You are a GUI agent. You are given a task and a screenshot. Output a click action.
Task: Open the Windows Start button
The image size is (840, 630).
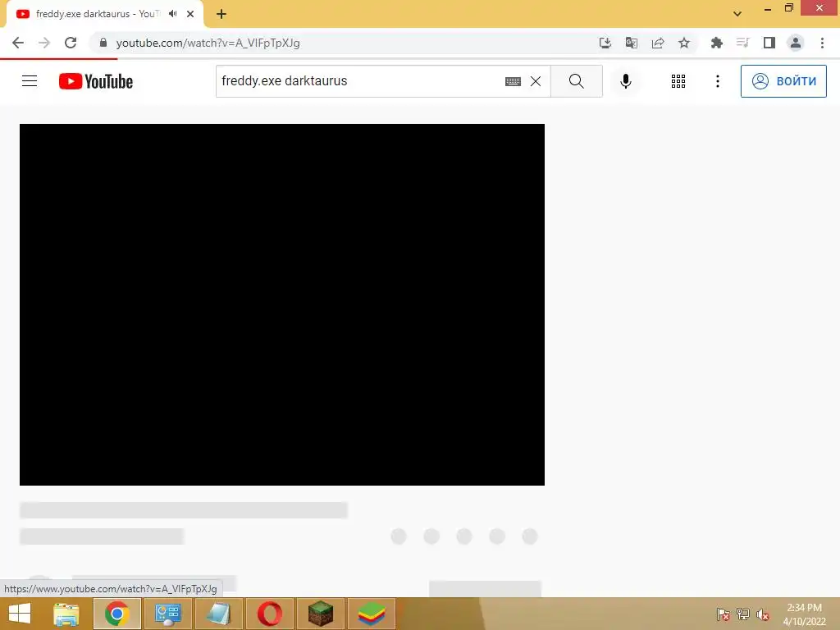pyautogui.click(x=20, y=614)
